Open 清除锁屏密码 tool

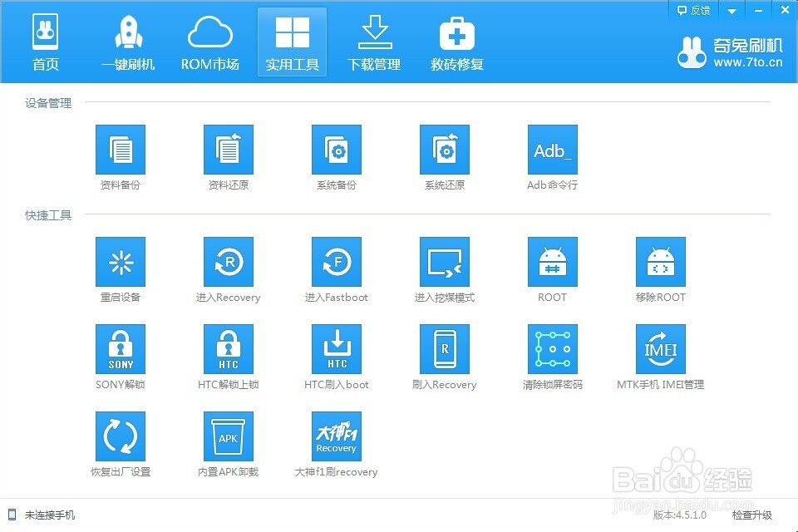pos(553,349)
